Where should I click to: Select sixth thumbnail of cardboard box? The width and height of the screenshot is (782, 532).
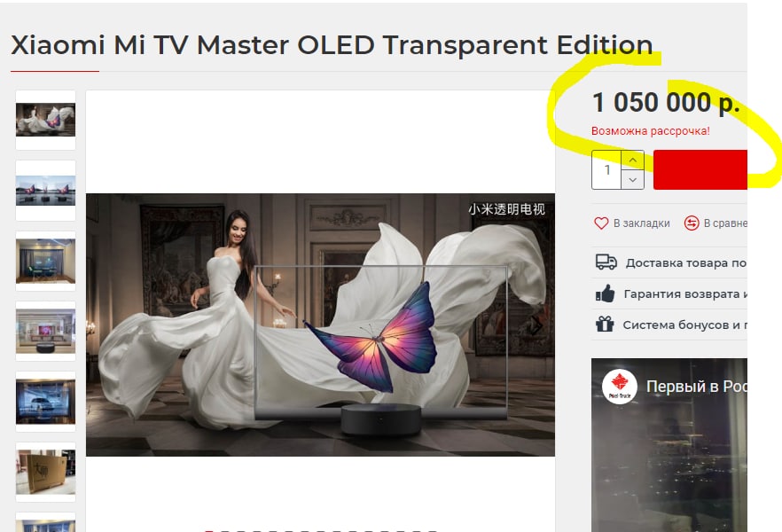click(45, 472)
